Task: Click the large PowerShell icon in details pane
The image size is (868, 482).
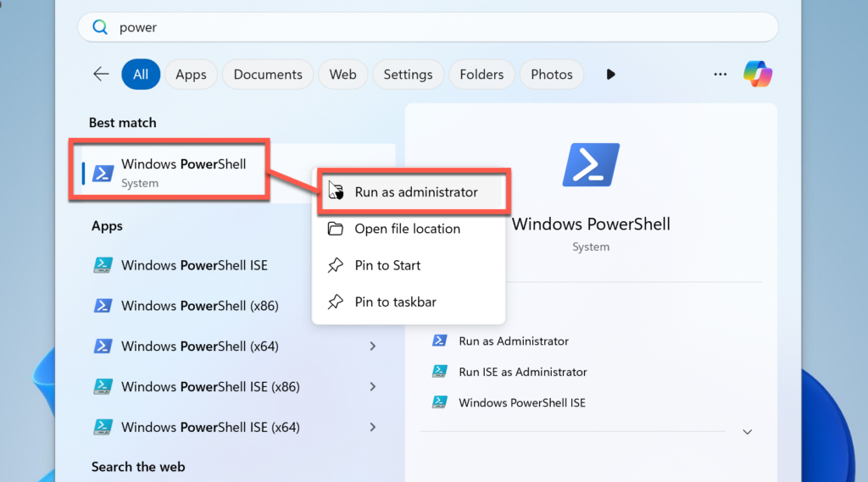Action: (x=591, y=165)
